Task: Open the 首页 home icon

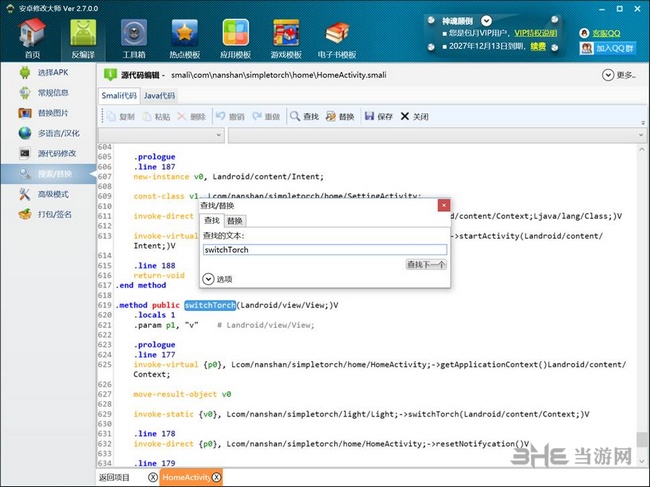Action: 32,39
